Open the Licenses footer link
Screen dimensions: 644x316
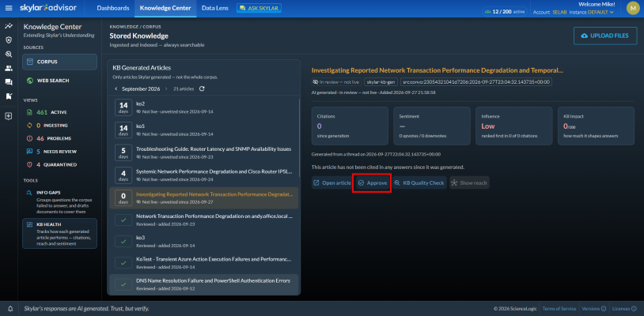point(623,309)
